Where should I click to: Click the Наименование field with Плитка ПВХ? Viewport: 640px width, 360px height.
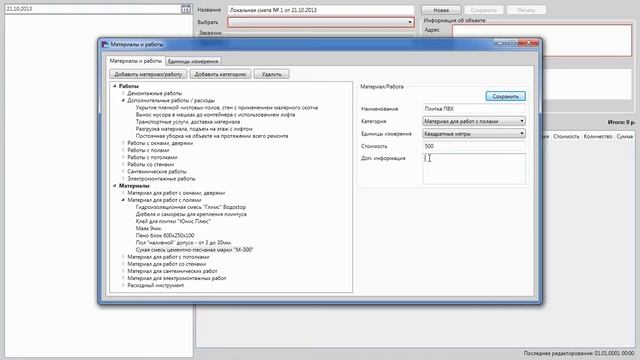(x=474, y=109)
